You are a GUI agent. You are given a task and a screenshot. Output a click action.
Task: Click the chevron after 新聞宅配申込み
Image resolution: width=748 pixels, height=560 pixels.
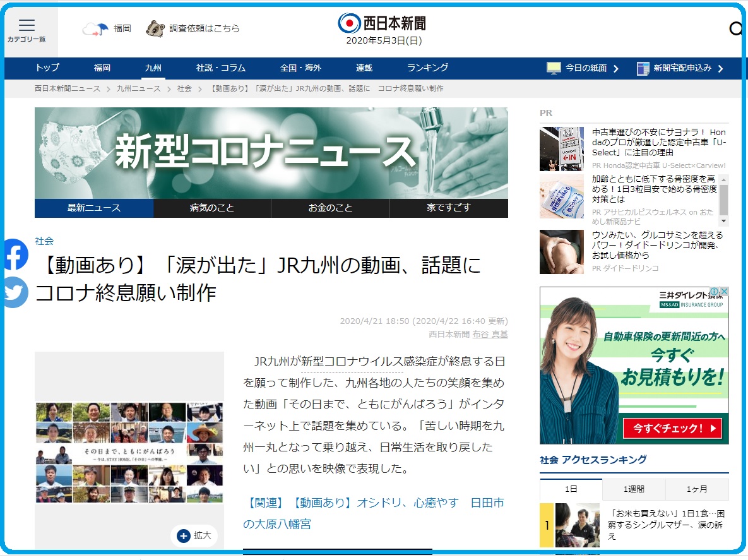(x=720, y=69)
